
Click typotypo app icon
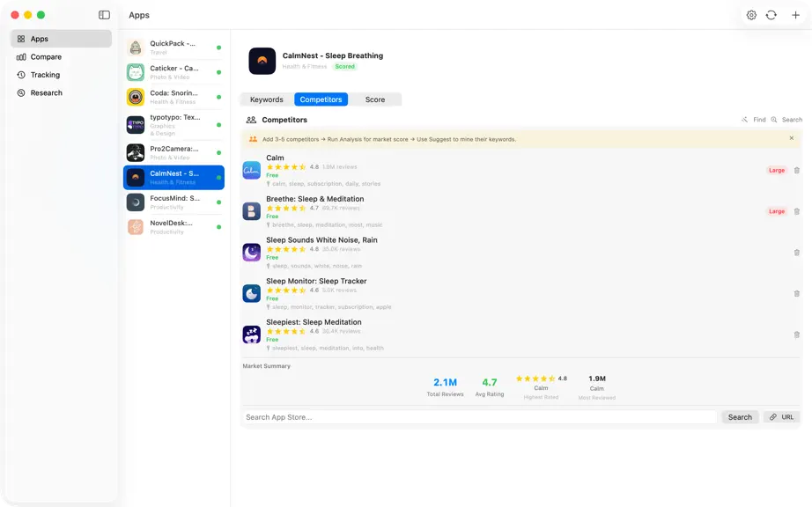136,125
